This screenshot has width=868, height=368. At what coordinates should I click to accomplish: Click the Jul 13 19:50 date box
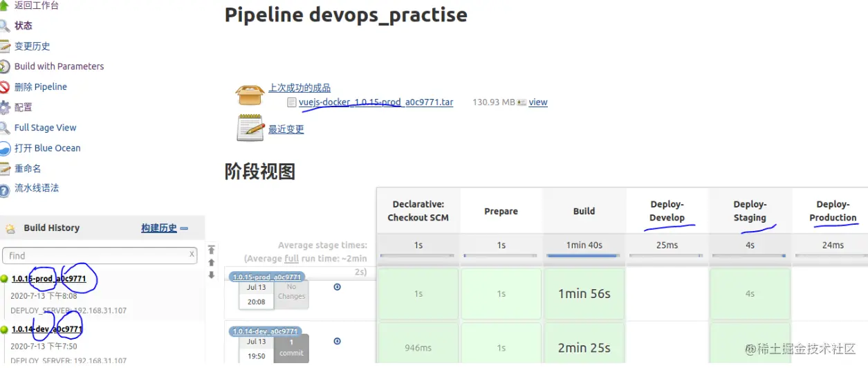pyautogui.click(x=257, y=349)
